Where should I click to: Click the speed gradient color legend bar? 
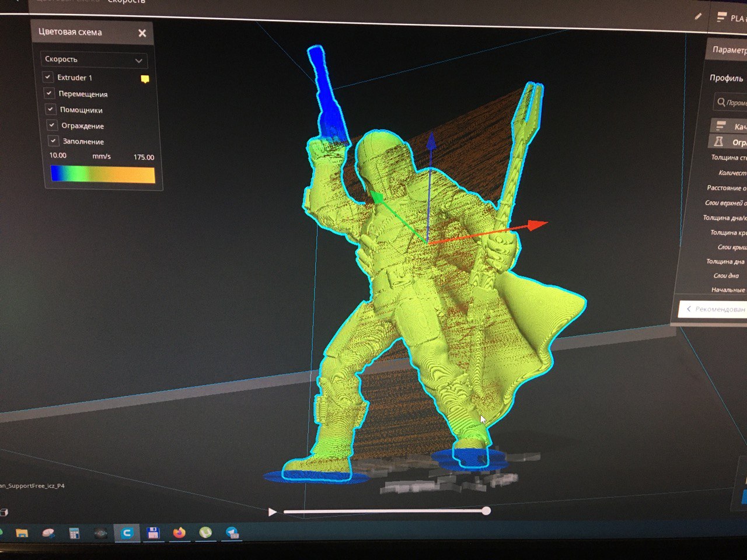tap(103, 174)
